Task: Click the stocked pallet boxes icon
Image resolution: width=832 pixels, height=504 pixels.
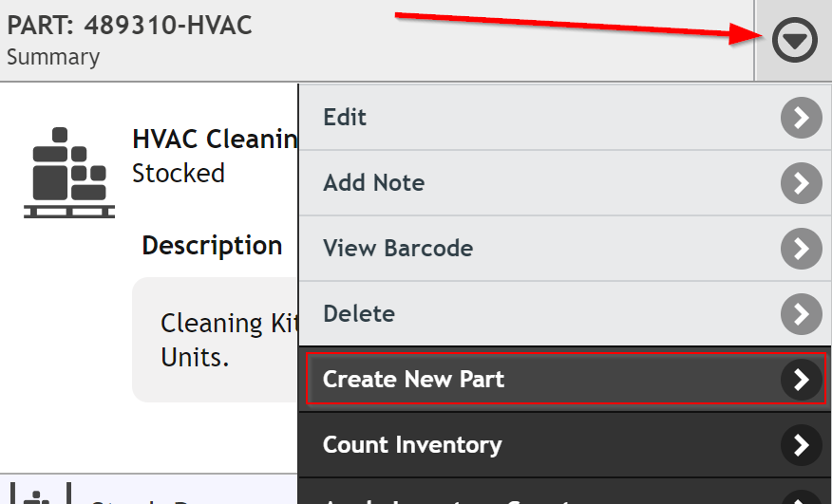Action: coord(69,173)
